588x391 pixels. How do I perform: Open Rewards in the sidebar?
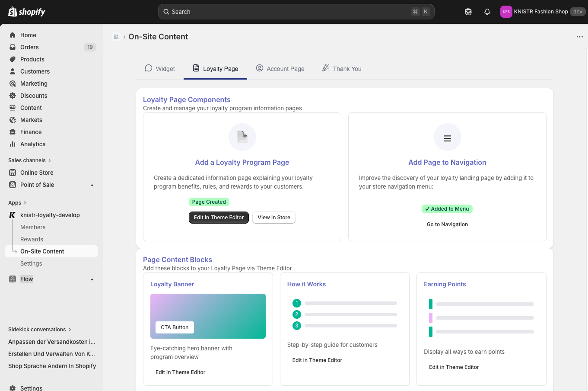point(32,239)
